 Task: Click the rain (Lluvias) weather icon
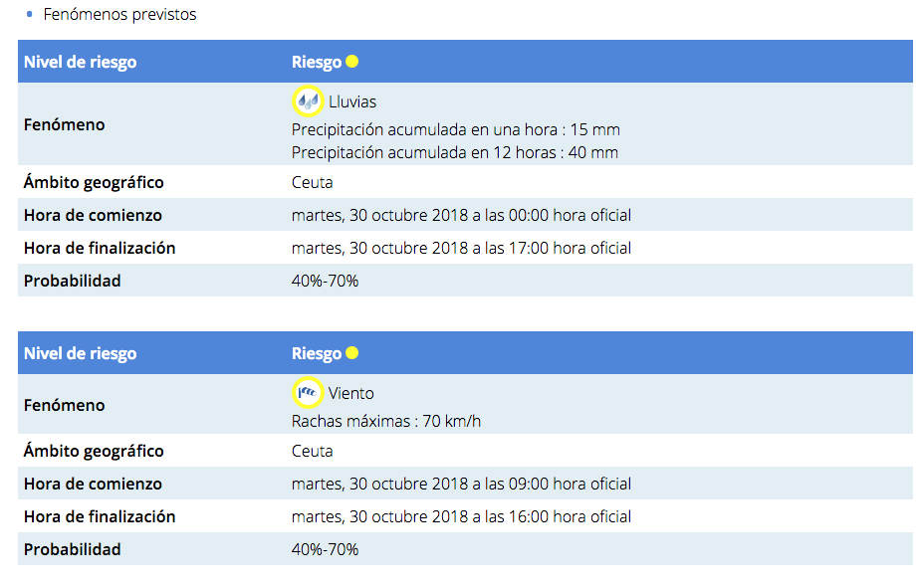pyautogui.click(x=308, y=101)
